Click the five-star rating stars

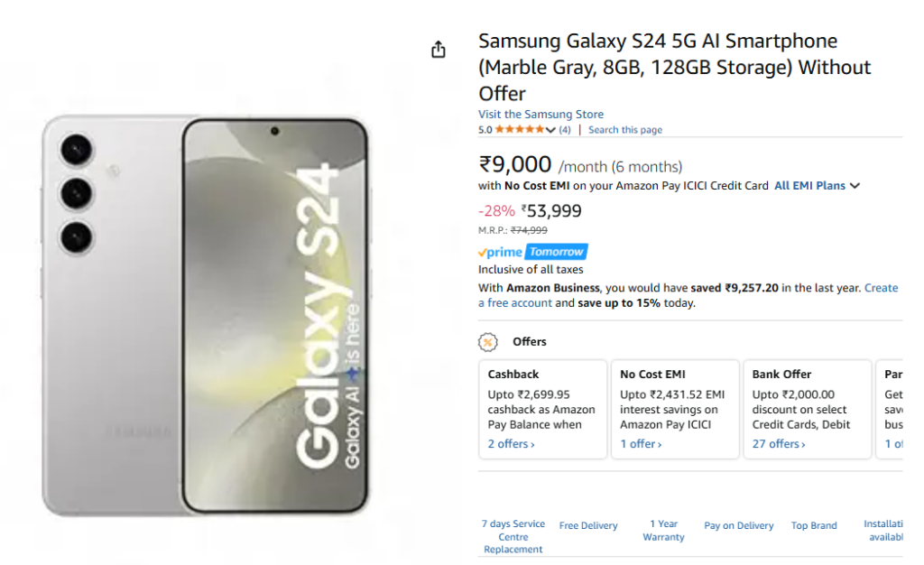(x=519, y=130)
